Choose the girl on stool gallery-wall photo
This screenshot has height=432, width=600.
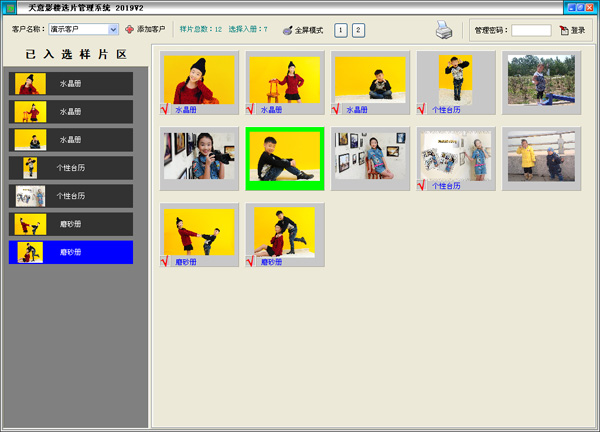point(370,156)
